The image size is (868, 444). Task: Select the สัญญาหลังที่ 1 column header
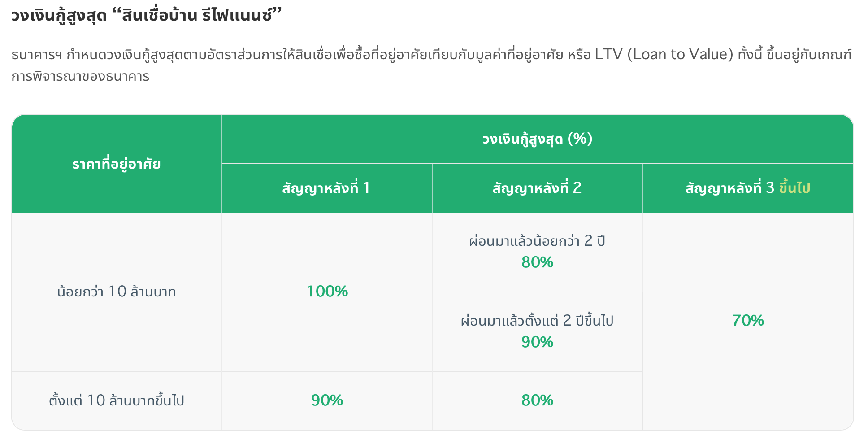tap(327, 188)
